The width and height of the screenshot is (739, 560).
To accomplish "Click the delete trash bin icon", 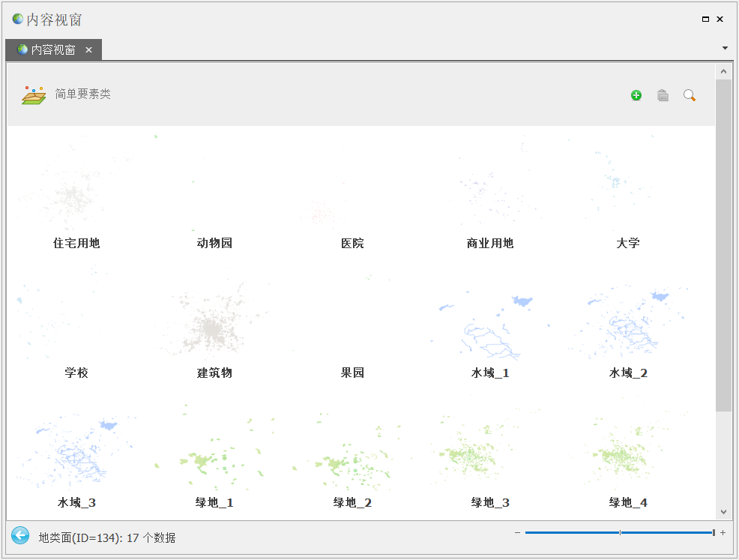I will click(663, 95).
